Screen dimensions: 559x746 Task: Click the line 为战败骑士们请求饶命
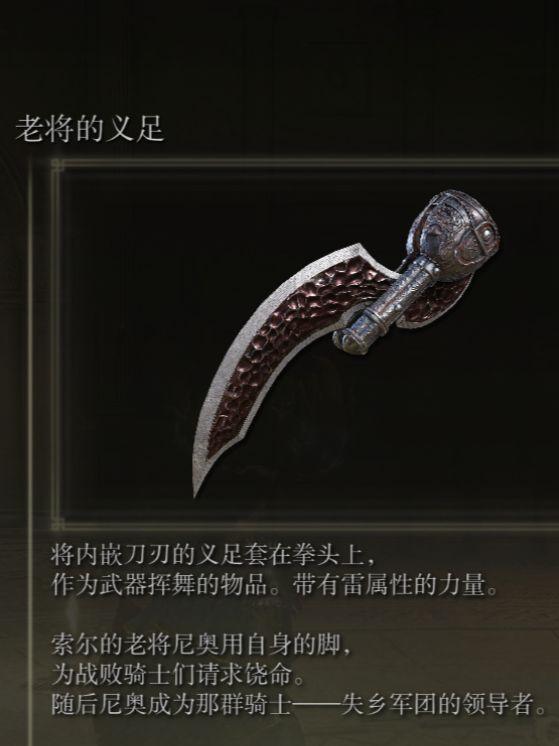(x=177, y=674)
